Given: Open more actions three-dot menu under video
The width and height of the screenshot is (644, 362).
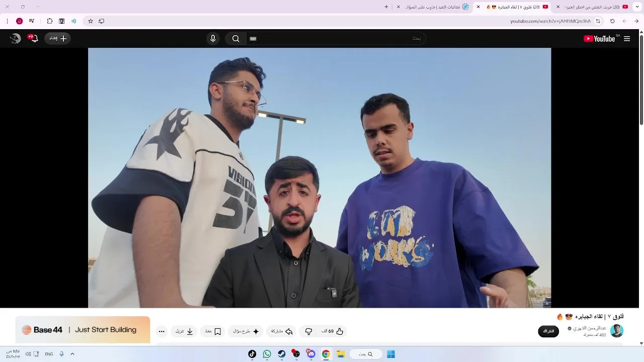Looking at the screenshot, I should (162, 331).
